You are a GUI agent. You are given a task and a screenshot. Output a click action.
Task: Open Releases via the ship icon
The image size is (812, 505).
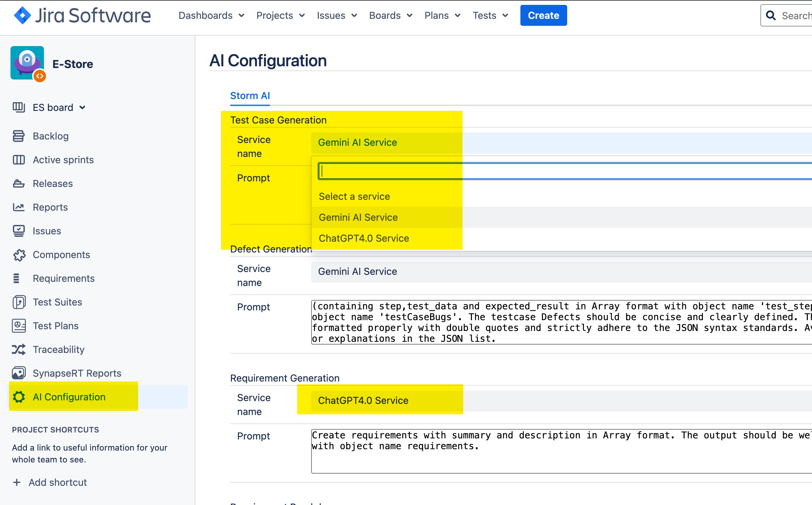[x=18, y=183]
